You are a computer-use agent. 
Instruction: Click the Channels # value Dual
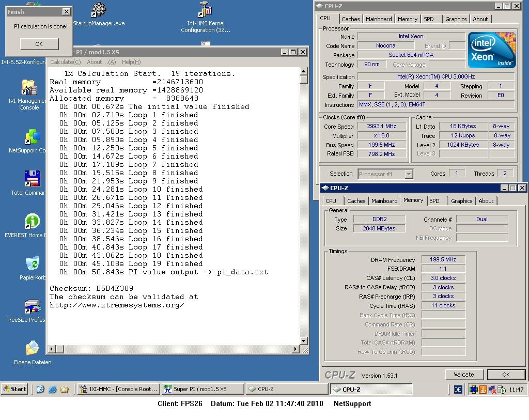tap(482, 219)
